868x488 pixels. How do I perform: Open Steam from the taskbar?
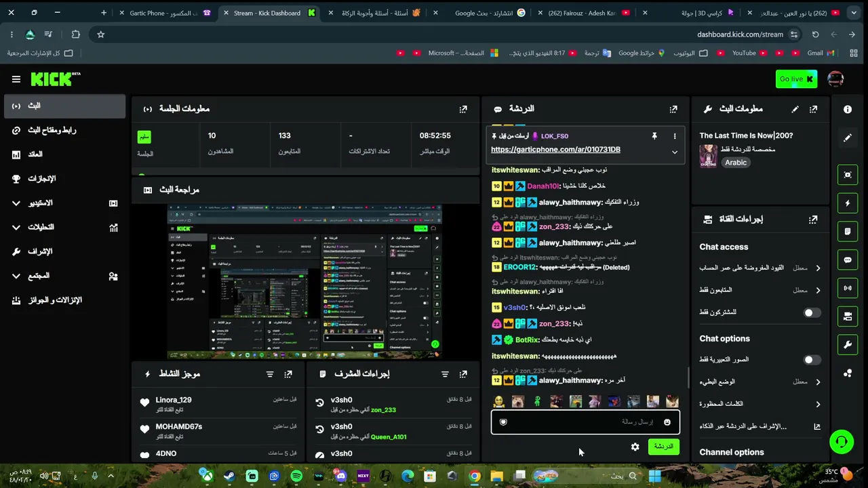pyautogui.click(x=229, y=476)
